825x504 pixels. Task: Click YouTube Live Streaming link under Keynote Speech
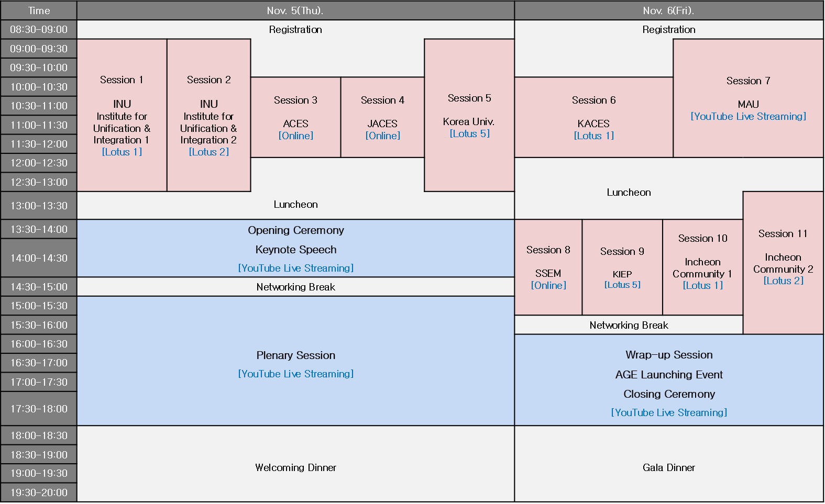pos(296,268)
